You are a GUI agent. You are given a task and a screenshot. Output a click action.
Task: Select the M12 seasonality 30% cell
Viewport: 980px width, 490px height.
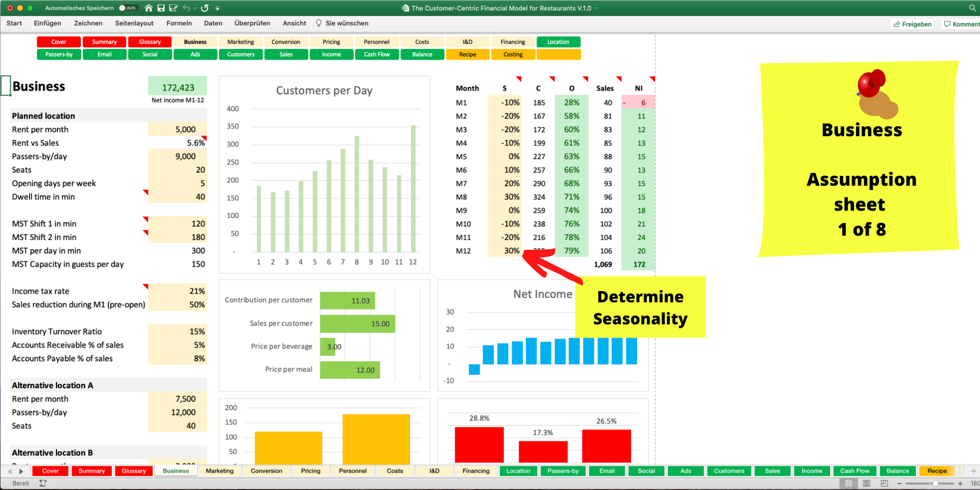point(505,251)
